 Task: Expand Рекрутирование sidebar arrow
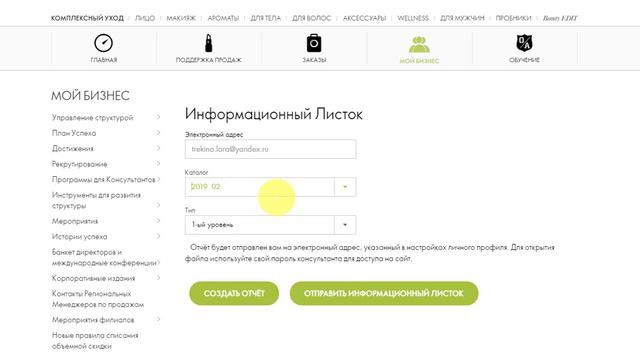(x=158, y=164)
